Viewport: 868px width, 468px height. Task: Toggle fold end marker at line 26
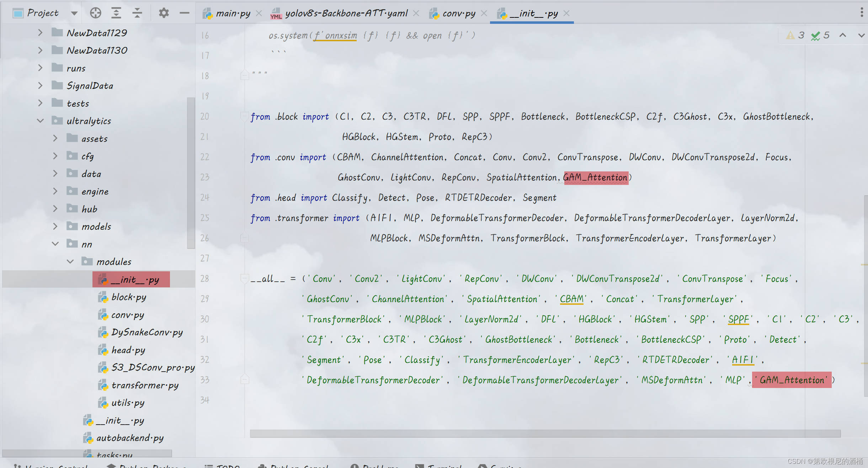tap(245, 237)
